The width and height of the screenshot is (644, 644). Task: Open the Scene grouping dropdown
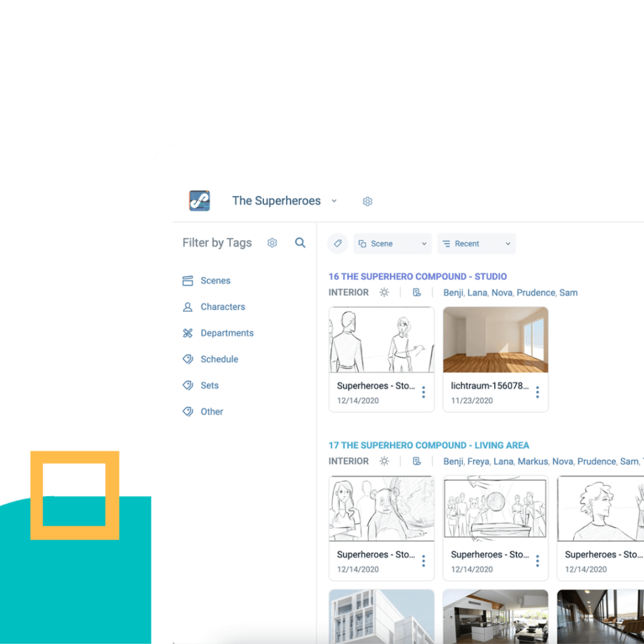point(392,243)
